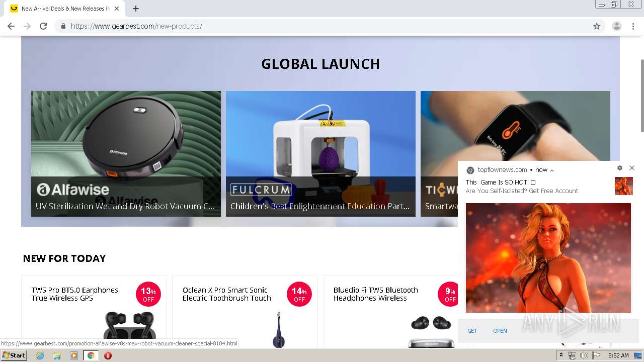
Task: Open the Chrome three-dot menu
Action: coord(633,26)
